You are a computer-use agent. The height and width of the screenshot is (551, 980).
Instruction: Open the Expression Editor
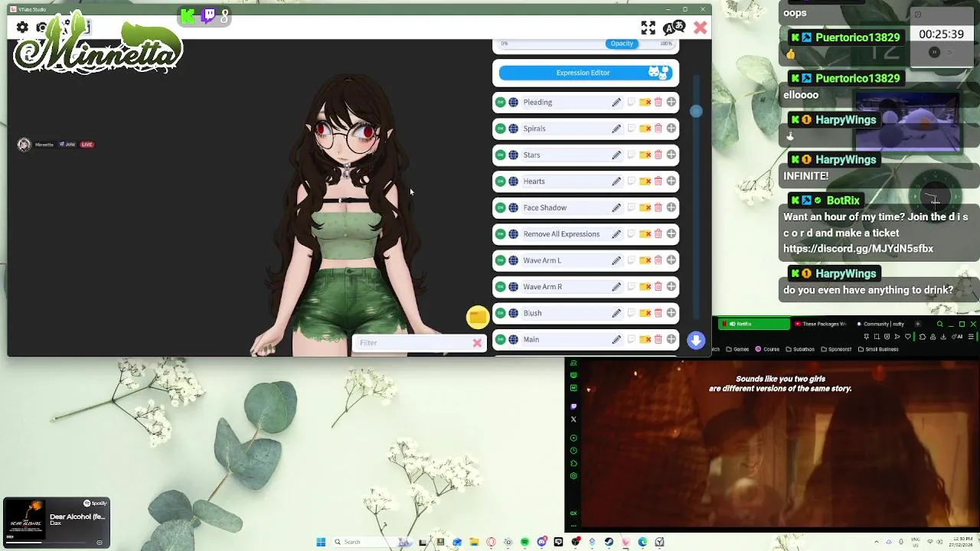click(586, 73)
